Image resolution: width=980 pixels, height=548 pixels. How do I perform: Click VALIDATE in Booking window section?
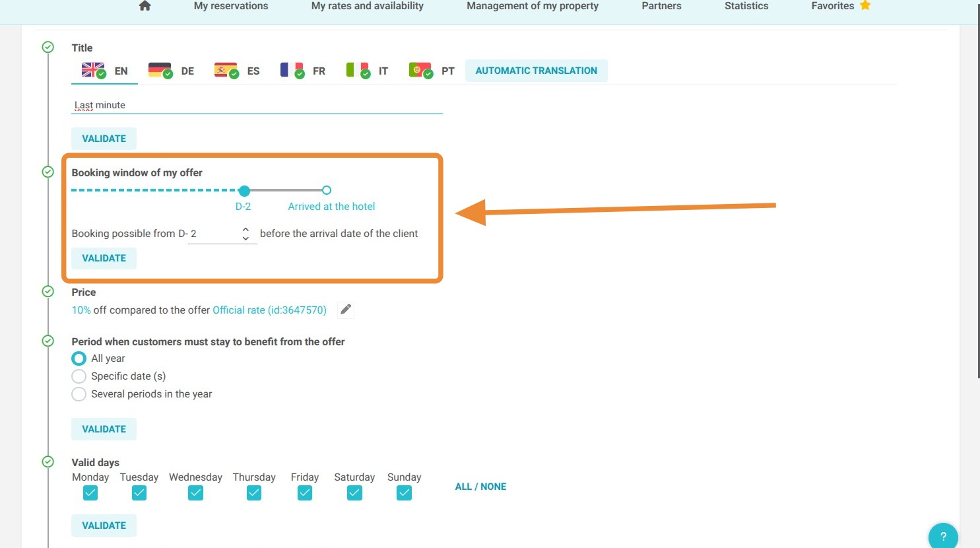coord(104,258)
